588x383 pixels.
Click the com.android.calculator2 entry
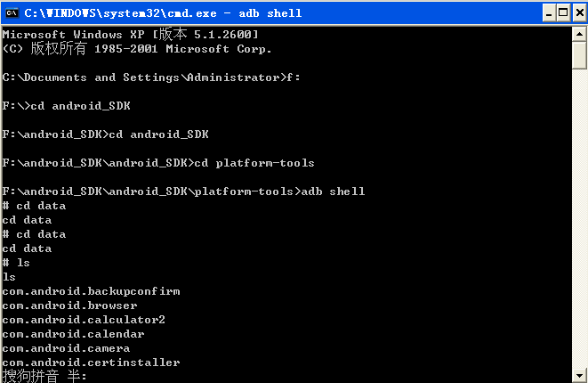click(x=84, y=320)
